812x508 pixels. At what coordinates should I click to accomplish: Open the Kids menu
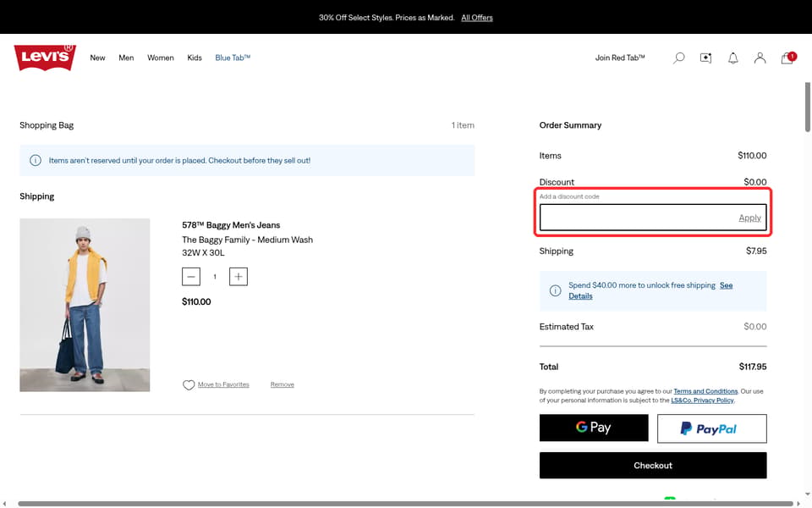tap(195, 58)
